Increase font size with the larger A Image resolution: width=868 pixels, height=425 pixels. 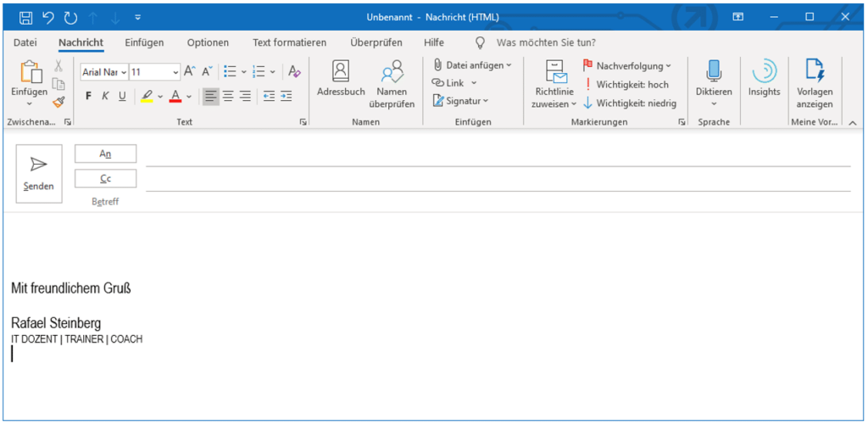click(x=190, y=71)
